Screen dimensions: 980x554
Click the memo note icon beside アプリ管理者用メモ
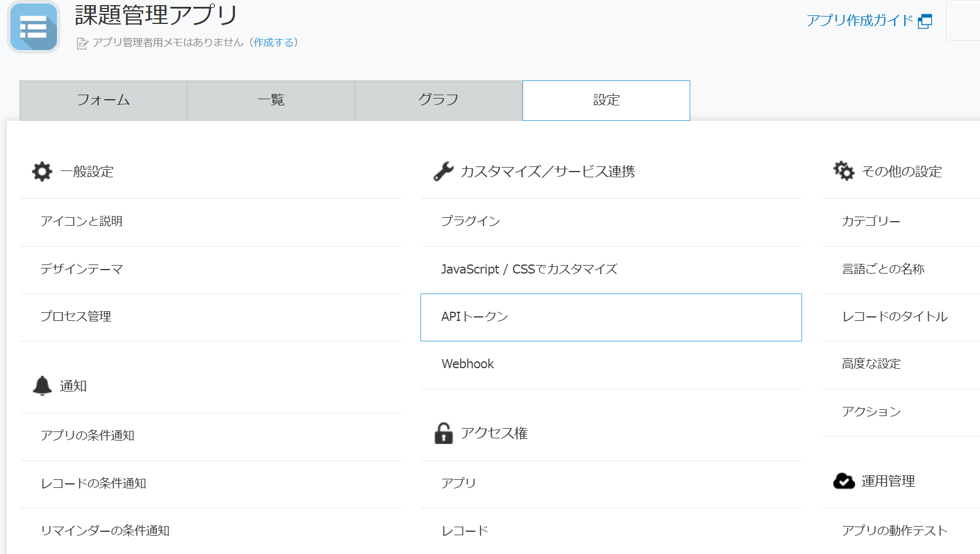coord(82,43)
